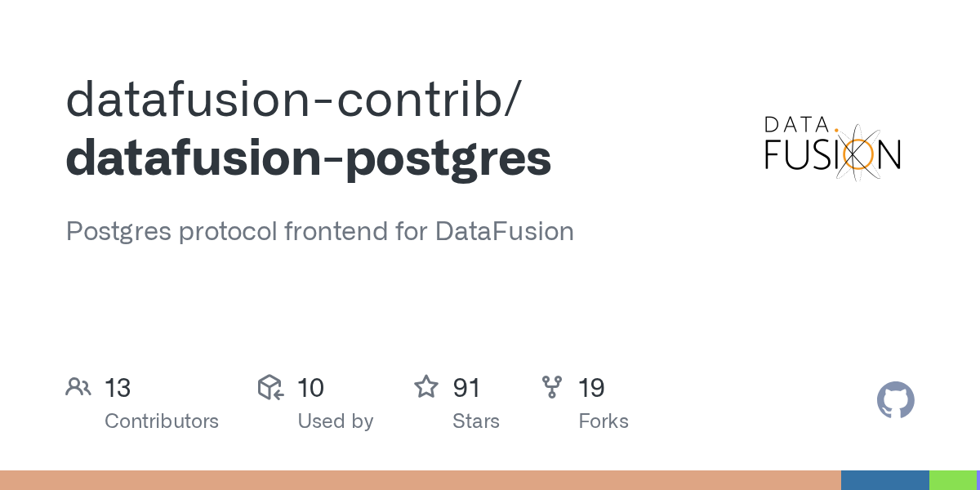The image size is (980, 490).
Task: Click the Forks branch icon
Action: [552, 387]
